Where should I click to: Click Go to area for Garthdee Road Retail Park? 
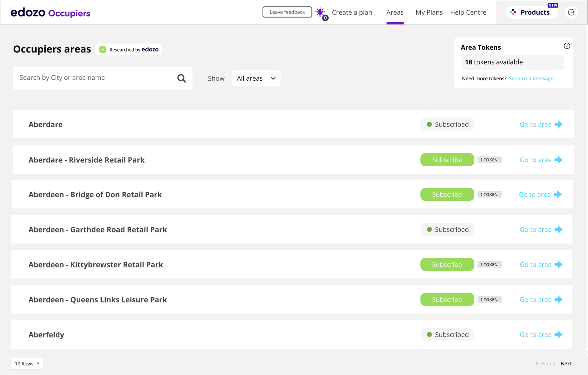point(541,229)
